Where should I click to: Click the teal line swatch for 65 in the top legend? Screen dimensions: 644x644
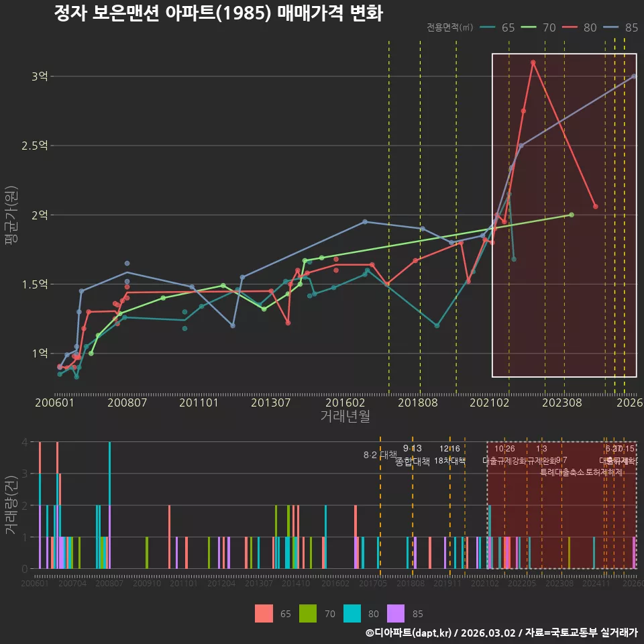488,28
